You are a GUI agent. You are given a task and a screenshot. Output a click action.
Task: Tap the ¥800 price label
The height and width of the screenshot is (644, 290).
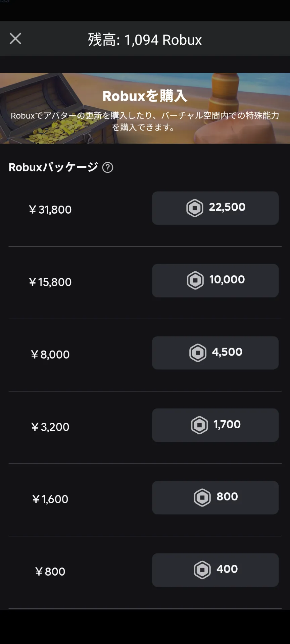coord(50,572)
